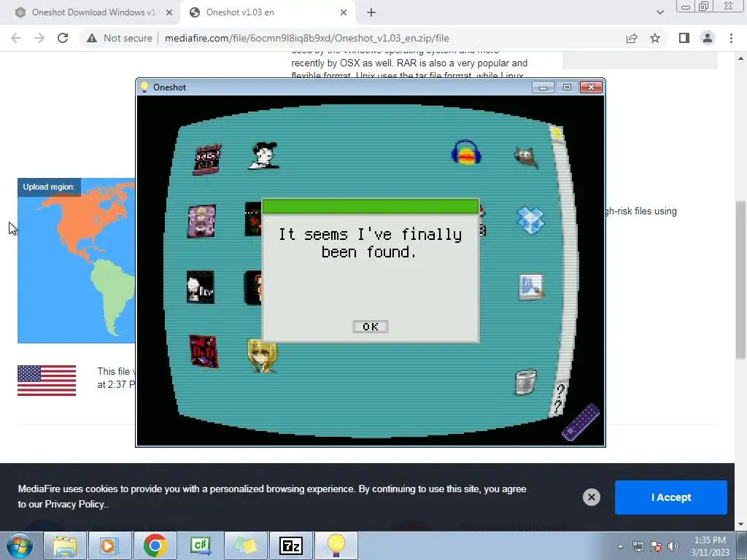Go forward in Chrome history
This screenshot has height=560, width=747.
pyautogui.click(x=39, y=38)
